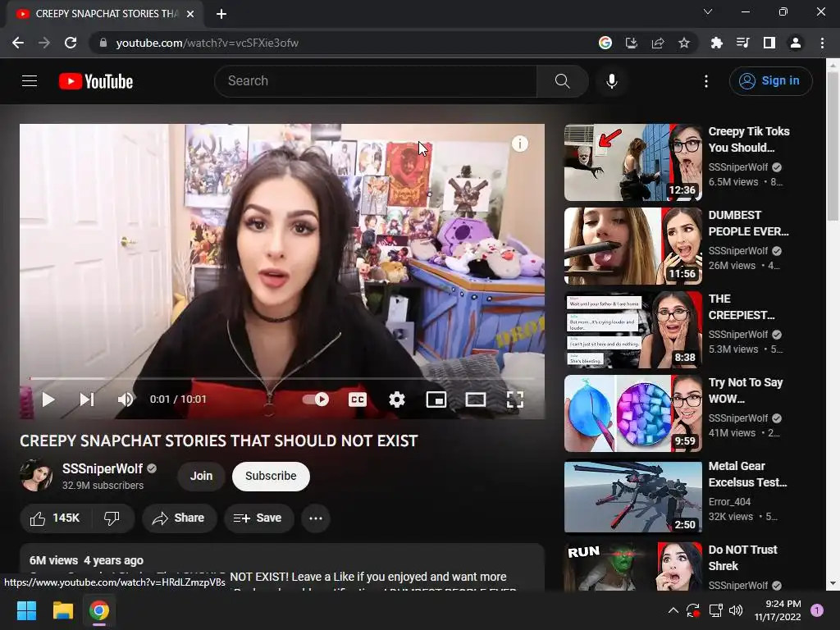
Task: Sign in to YouTube
Action: (770, 81)
